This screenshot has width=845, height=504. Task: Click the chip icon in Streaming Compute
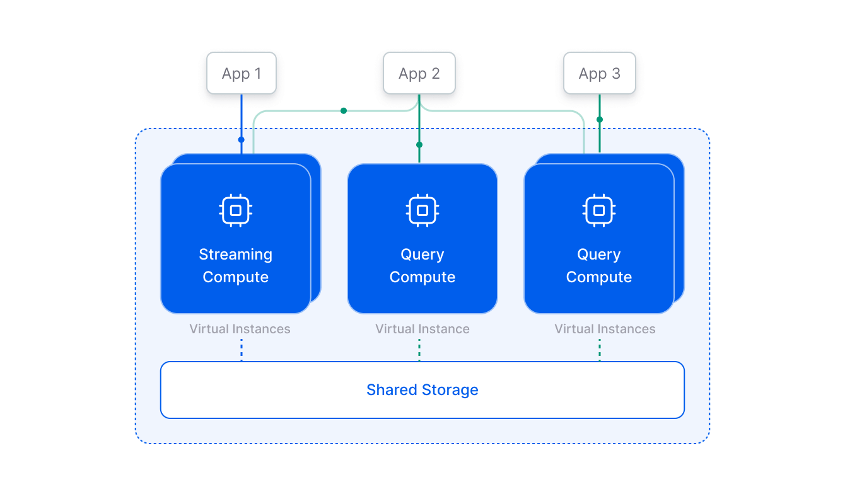point(236,210)
